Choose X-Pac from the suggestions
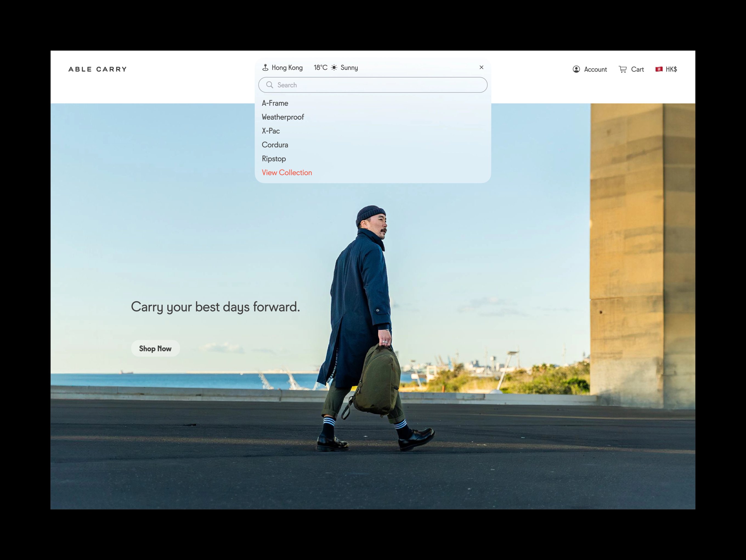This screenshot has width=746, height=560. point(270,131)
